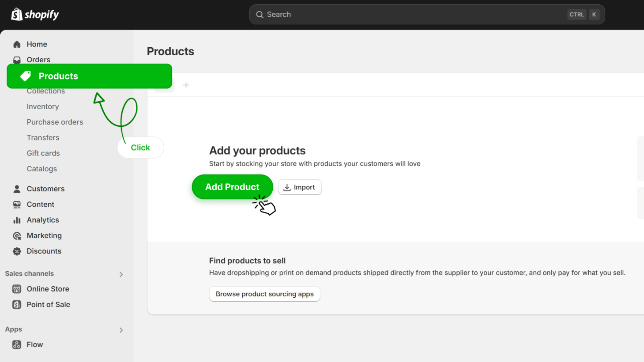
Task: Click the Customers person icon
Action: click(x=17, y=189)
